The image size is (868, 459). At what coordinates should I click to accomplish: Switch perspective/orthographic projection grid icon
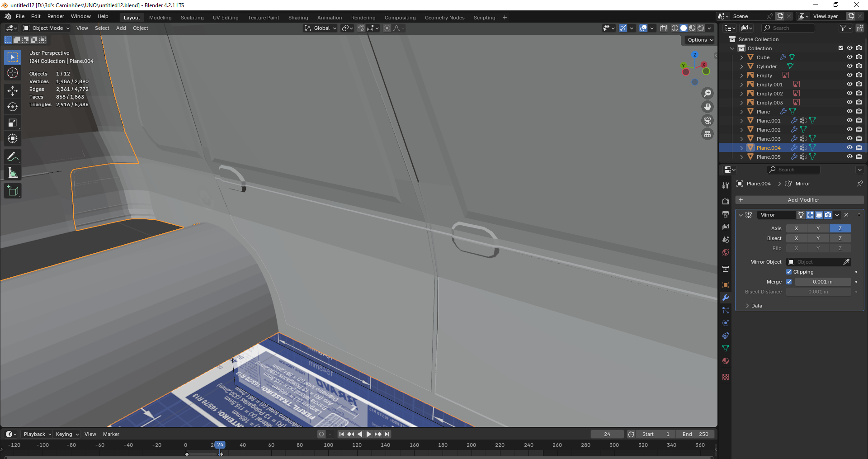click(x=708, y=134)
